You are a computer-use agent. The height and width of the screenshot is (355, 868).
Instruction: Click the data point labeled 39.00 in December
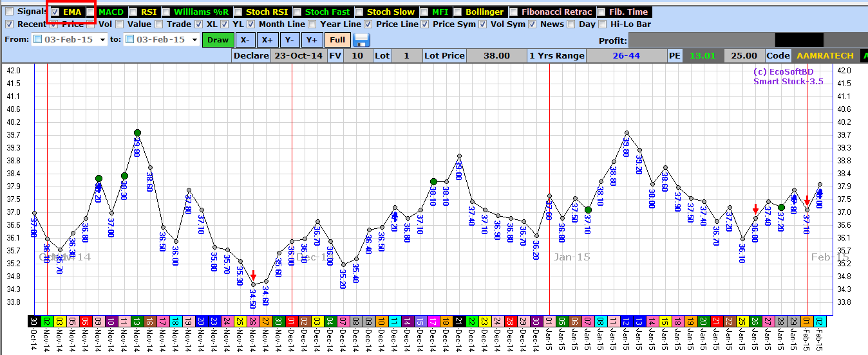pos(459,156)
